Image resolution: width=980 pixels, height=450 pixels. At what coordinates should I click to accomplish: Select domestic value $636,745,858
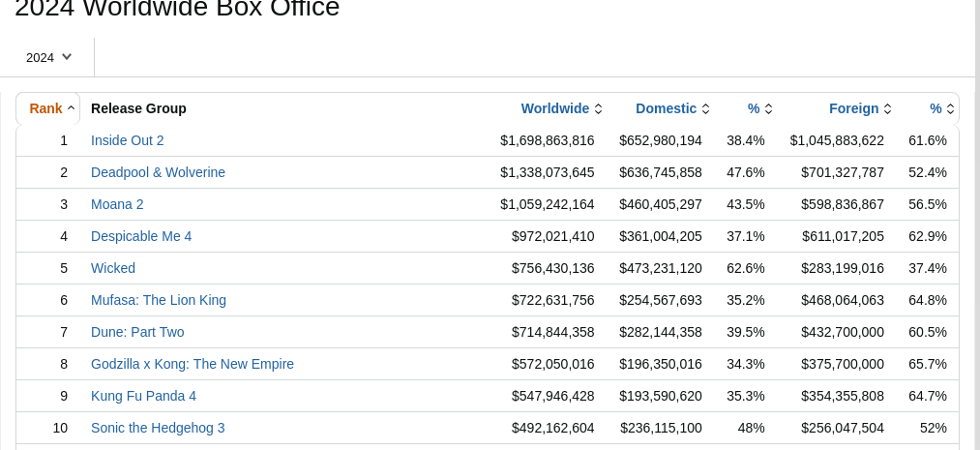661,172
